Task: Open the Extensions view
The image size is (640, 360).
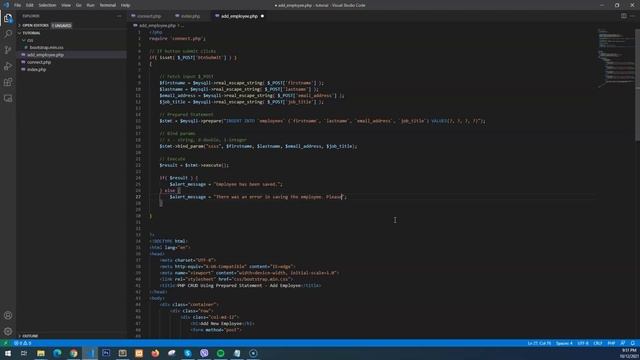Action: pyautogui.click(x=8, y=82)
